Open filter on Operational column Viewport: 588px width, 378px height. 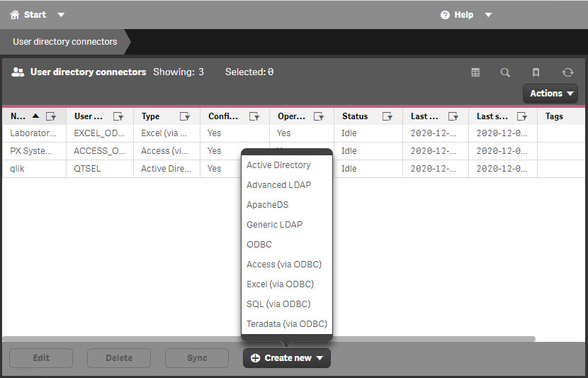pos(318,116)
